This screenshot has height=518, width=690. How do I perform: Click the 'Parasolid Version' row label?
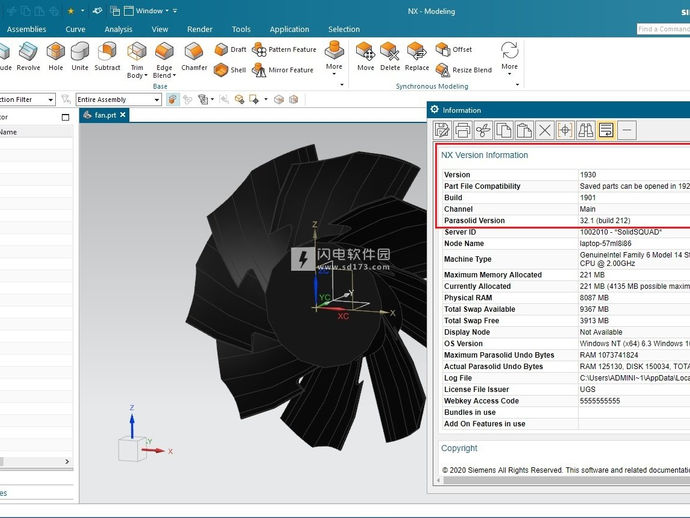[474, 220]
